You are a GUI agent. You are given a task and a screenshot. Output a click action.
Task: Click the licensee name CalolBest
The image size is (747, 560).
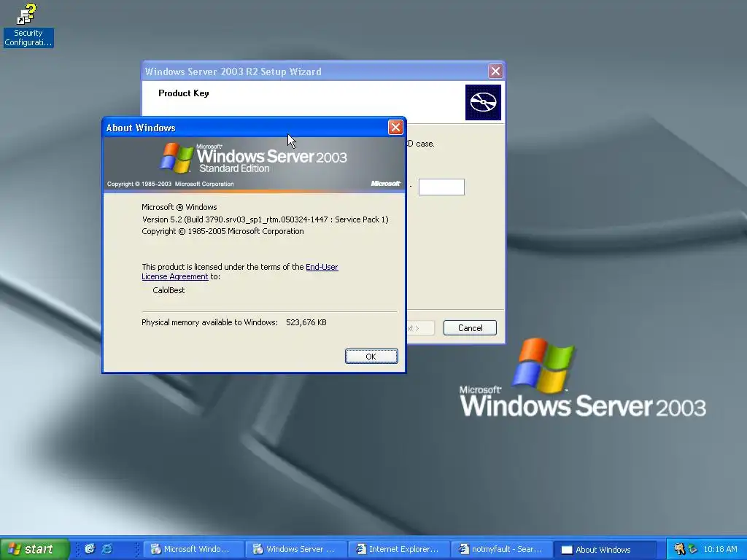point(169,290)
